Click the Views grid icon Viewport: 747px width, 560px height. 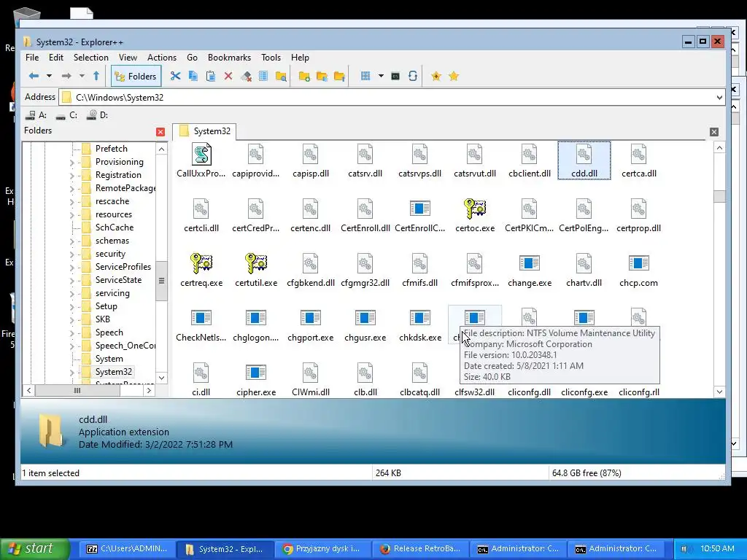365,76
